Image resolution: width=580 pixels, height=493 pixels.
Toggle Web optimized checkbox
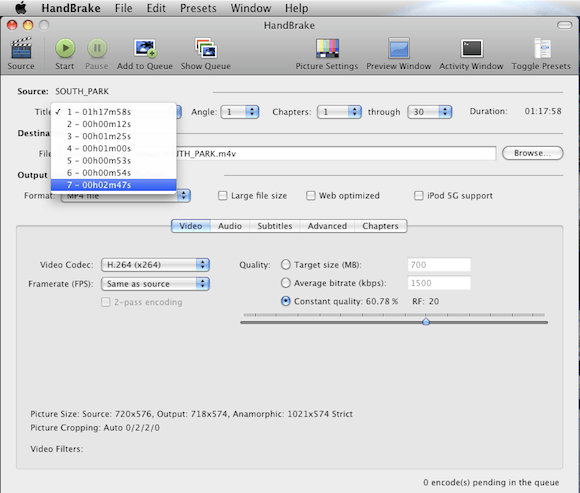point(310,196)
